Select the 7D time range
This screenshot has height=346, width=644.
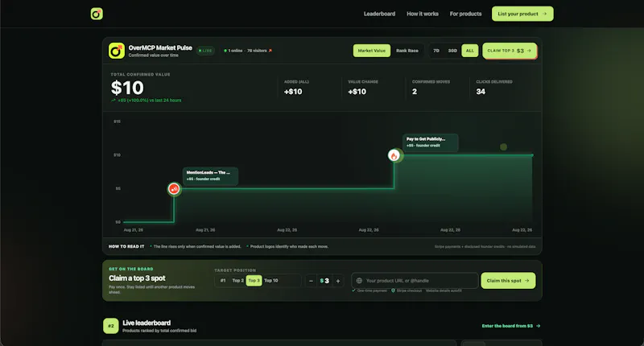point(436,51)
